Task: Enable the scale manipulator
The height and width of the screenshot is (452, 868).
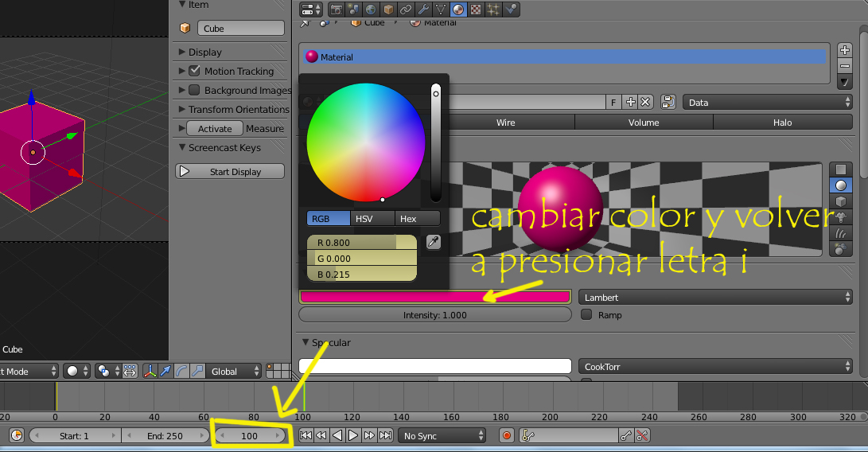Action: pyautogui.click(x=197, y=371)
